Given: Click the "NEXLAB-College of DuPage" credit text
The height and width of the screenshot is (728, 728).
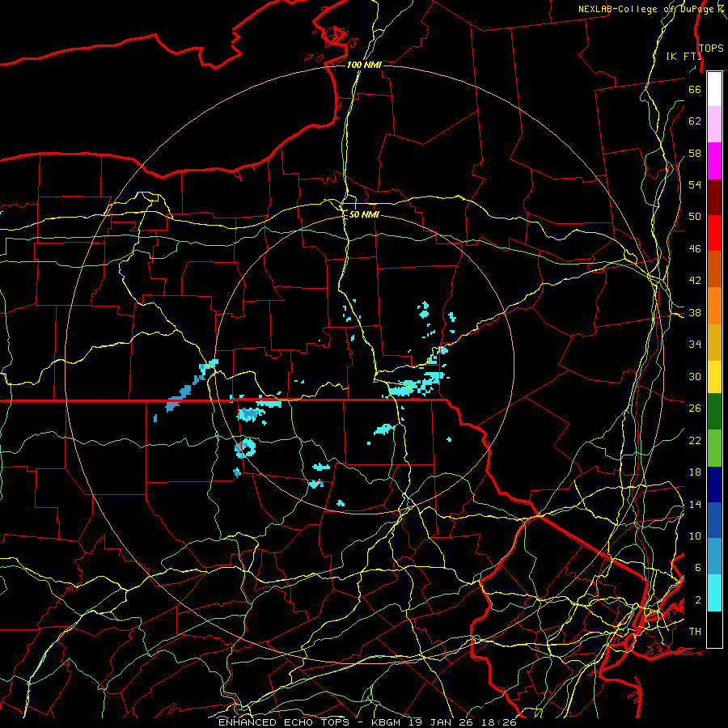Looking at the screenshot, I should [x=646, y=9].
